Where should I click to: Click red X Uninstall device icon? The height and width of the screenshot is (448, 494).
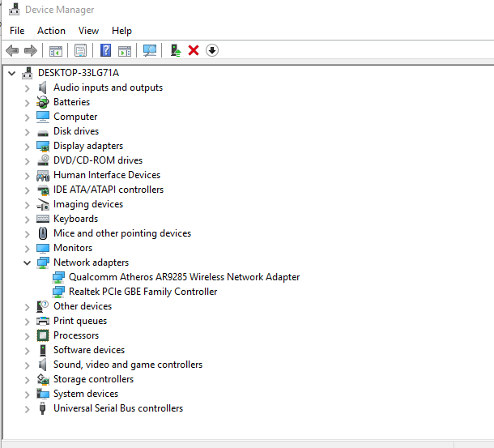coord(194,50)
